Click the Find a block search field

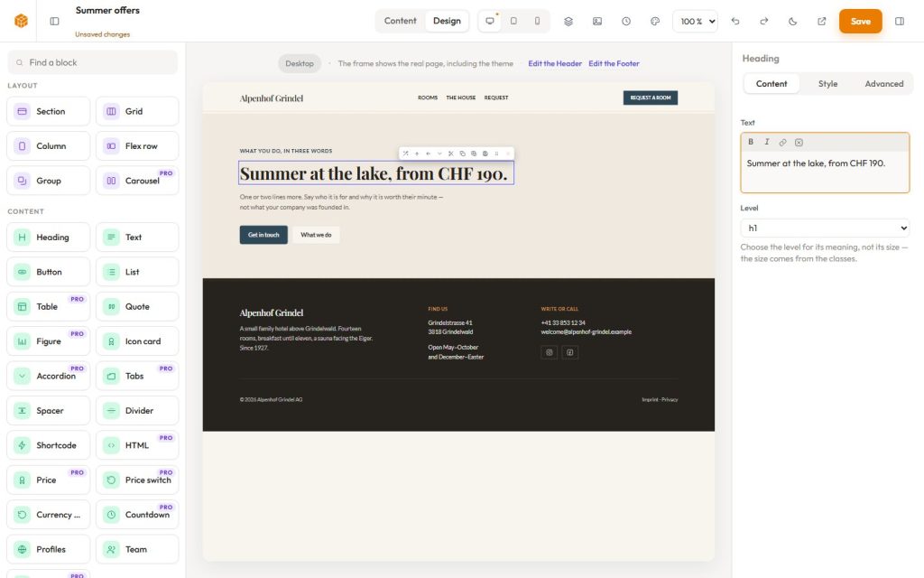coord(93,62)
